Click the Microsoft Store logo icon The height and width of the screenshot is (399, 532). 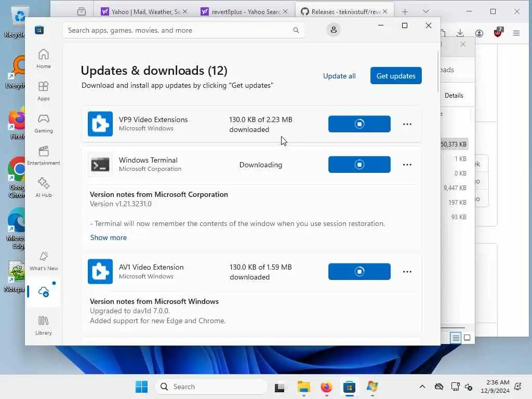coord(39,30)
